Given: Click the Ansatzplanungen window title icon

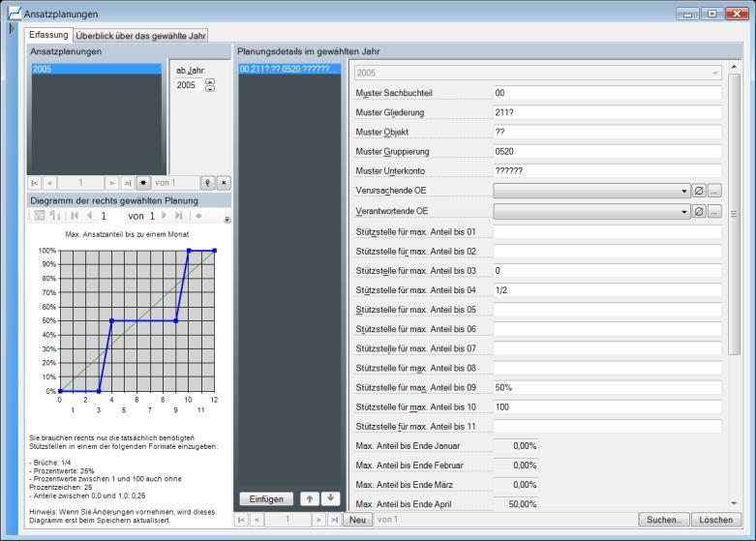Looking at the screenshot, I should (x=15, y=13).
